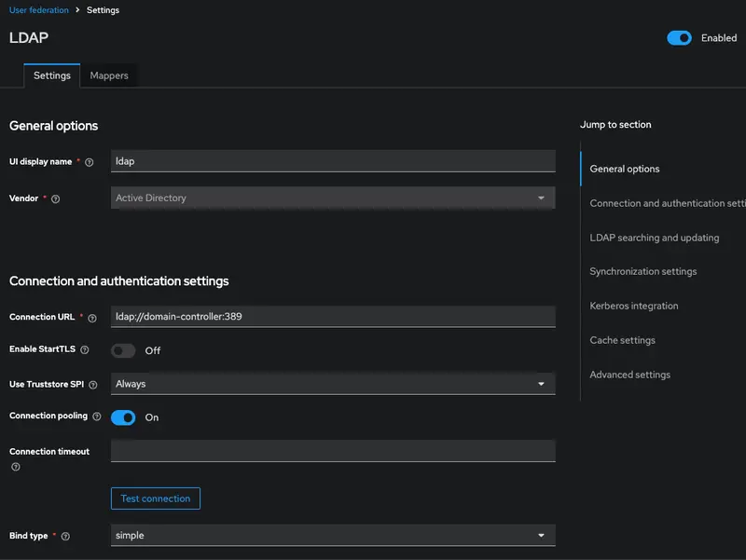Jump to Connection and authentication settings
746x560 pixels.
click(668, 203)
